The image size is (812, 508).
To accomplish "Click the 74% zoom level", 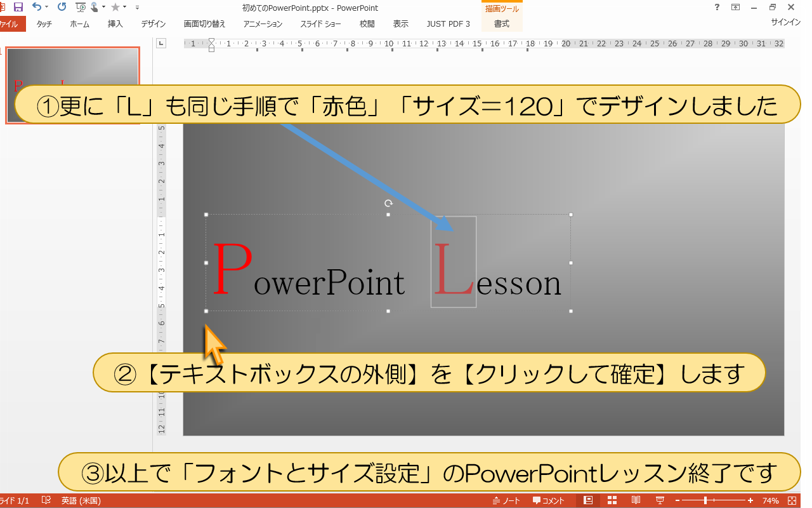I will [x=770, y=500].
